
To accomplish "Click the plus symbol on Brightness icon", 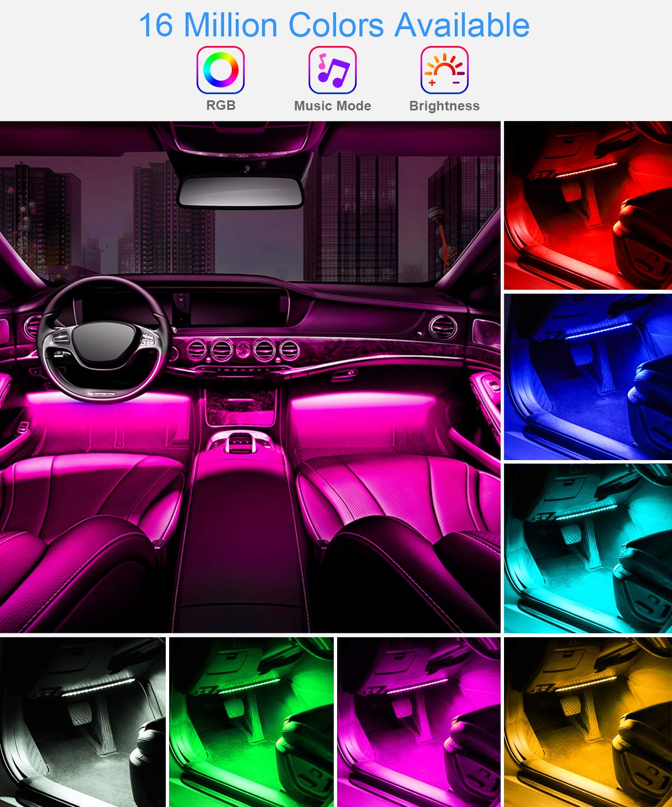I will tap(432, 82).
